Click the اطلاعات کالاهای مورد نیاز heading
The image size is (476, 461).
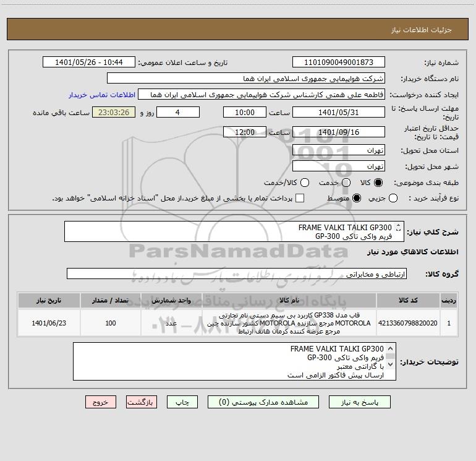point(413,252)
